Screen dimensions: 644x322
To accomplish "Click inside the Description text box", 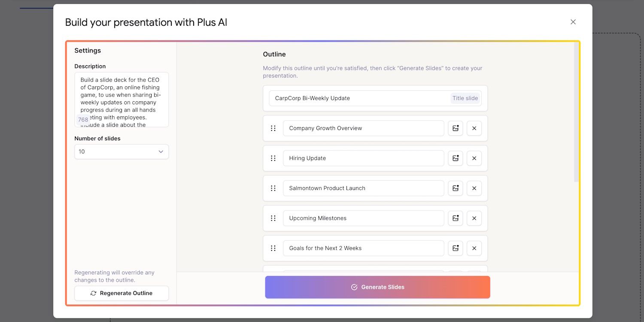I will click(x=121, y=100).
